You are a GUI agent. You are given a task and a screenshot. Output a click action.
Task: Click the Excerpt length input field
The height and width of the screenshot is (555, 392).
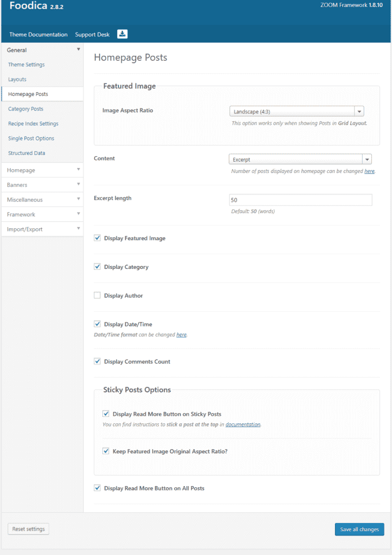(x=300, y=200)
